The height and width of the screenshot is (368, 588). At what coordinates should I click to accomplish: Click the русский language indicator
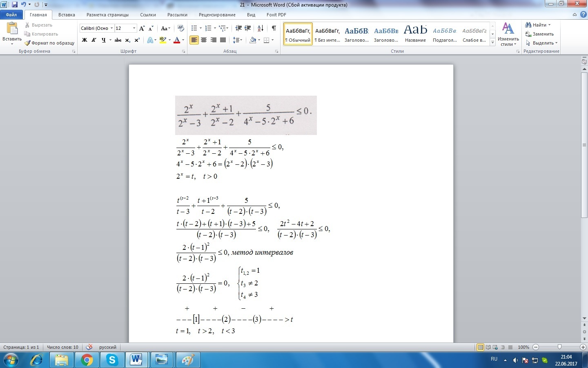[108, 347]
